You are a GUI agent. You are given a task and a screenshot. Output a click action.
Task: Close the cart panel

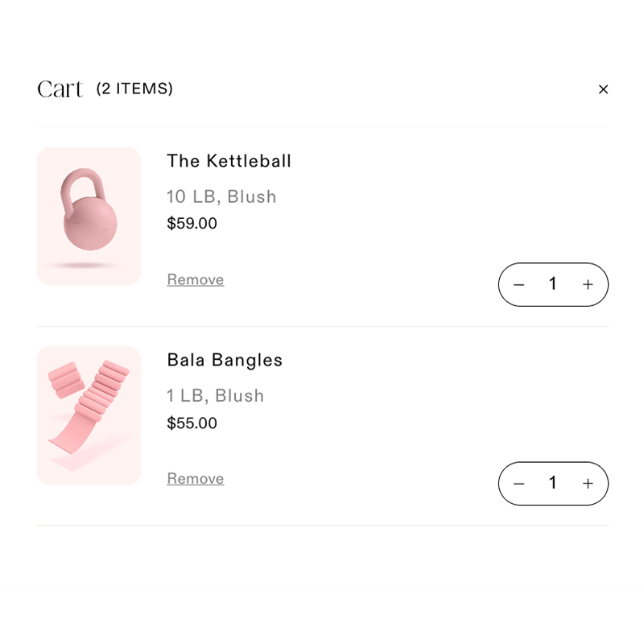coord(603,89)
